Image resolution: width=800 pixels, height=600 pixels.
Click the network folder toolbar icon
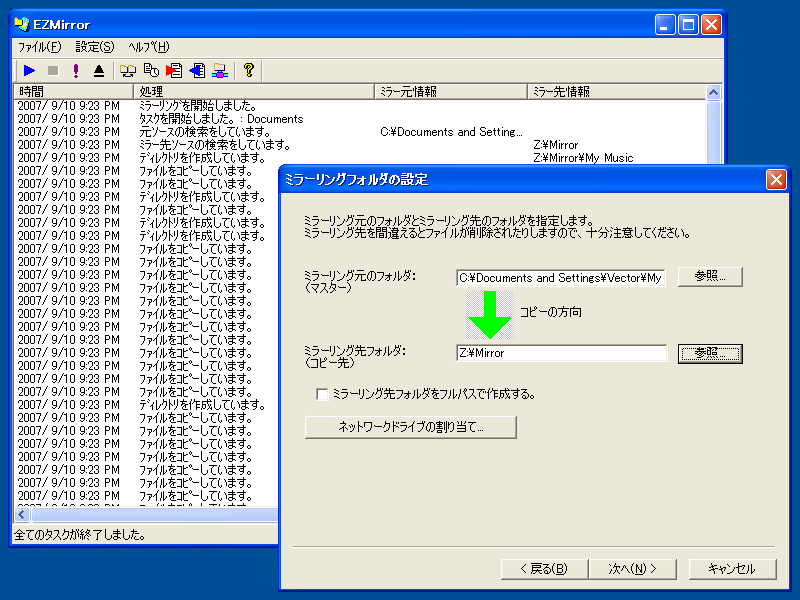(x=220, y=70)
